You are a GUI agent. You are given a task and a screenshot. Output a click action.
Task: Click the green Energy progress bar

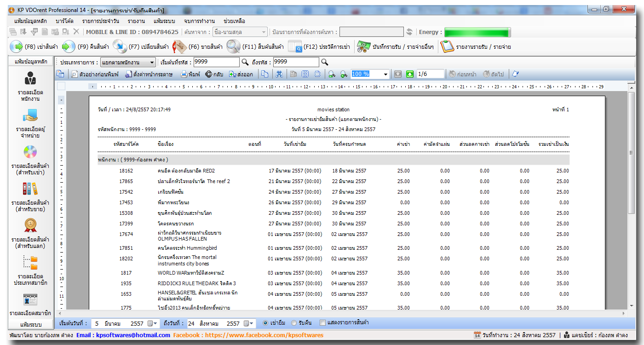pyautogui.click(x=477, y=32)
